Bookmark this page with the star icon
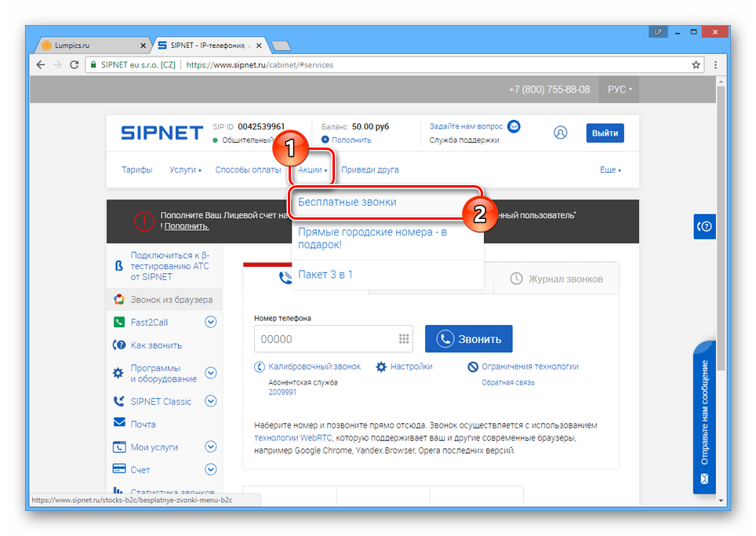756x536 pixels. point(695,65)
